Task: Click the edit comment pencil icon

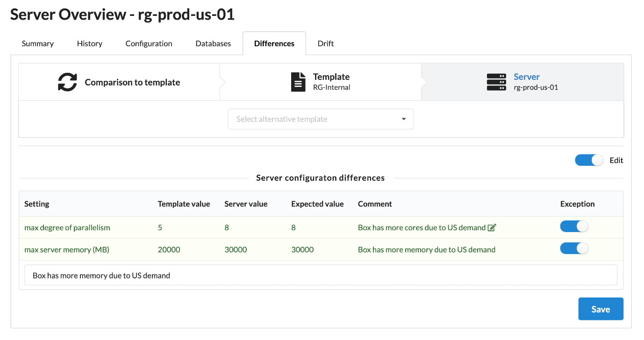Action: coord(492,228)
